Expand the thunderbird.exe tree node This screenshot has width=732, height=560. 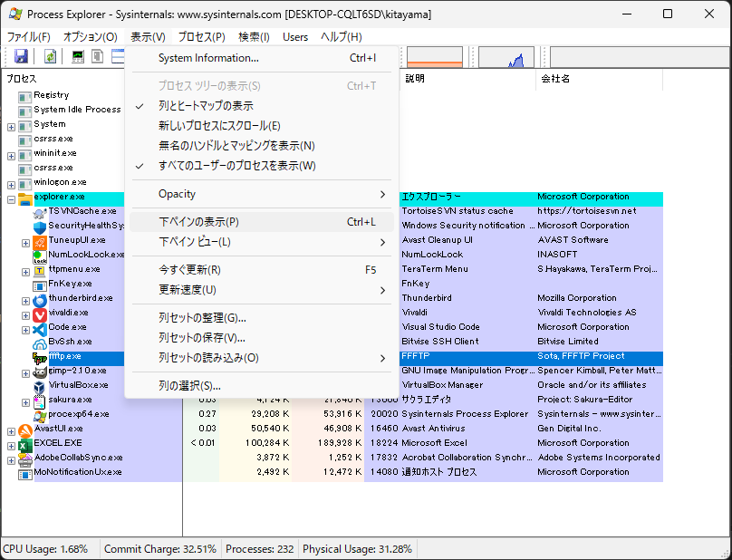[x=25, y=301]
